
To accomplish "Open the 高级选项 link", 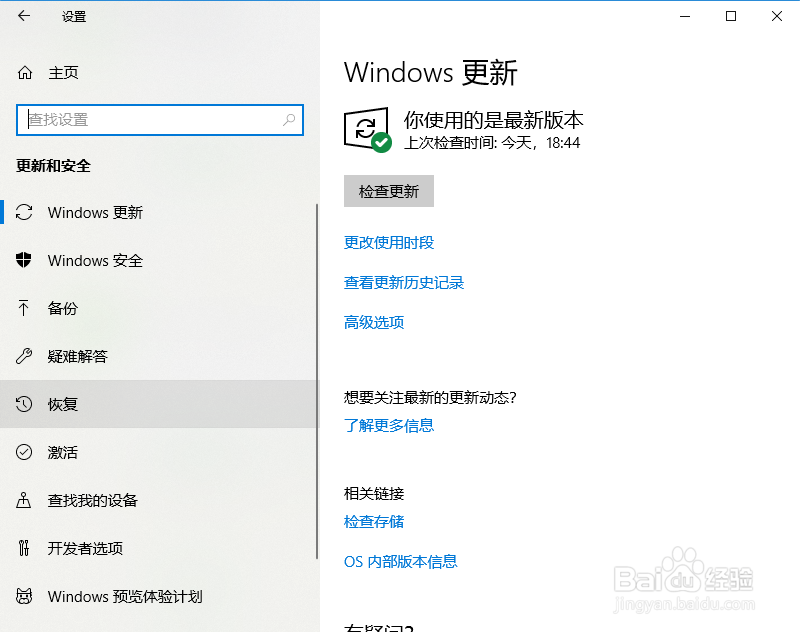I will pyautogui.click(x=373, y=322).
